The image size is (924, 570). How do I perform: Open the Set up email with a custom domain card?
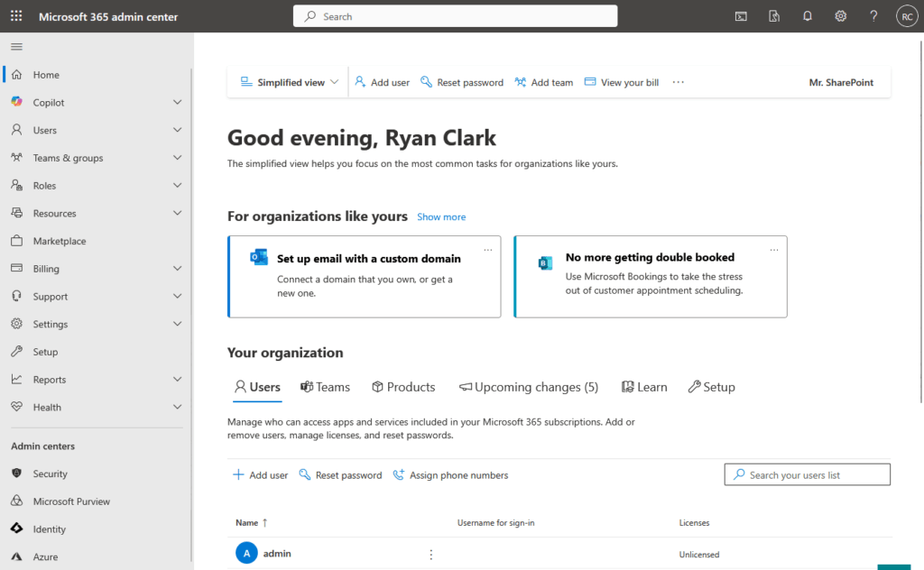[x=365, y=277]
